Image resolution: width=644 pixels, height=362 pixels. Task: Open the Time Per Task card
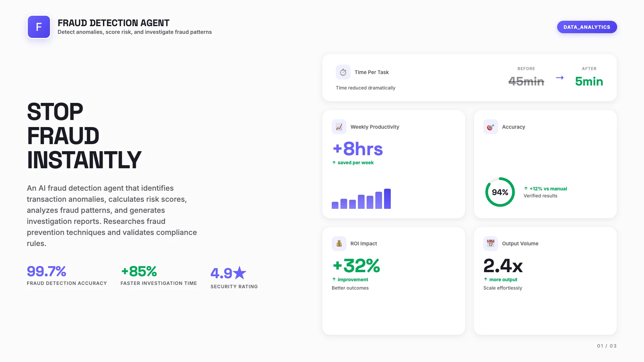pyautogui.click(x=469, y=77)
